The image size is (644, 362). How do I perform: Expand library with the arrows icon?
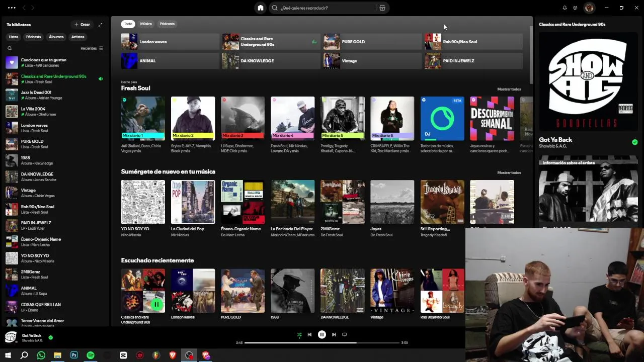tap(100, 25)
